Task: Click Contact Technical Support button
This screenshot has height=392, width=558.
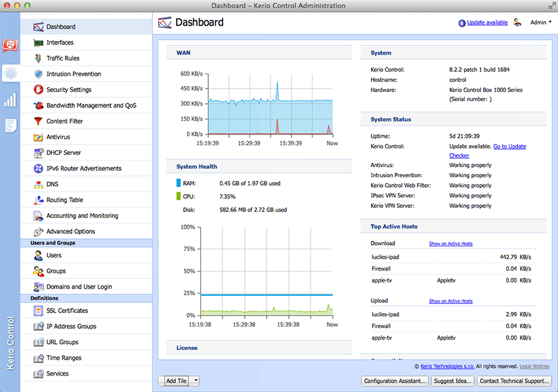Action: tap(514, 381)
